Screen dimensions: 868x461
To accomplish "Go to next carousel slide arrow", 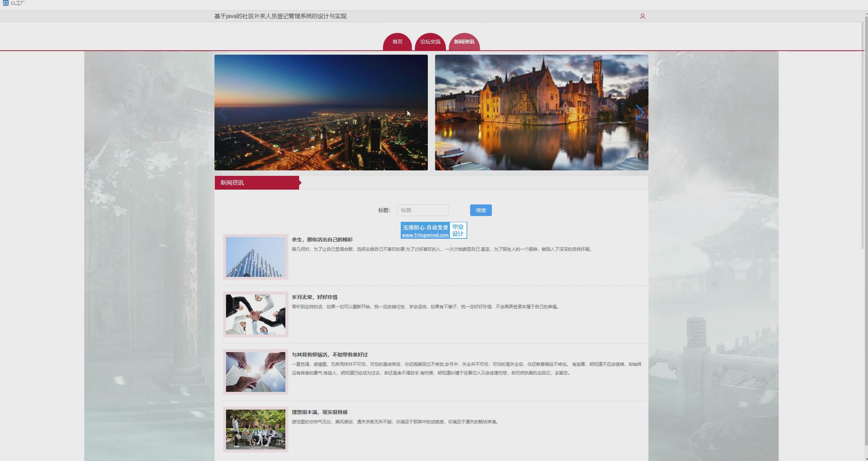I will 639,113.
